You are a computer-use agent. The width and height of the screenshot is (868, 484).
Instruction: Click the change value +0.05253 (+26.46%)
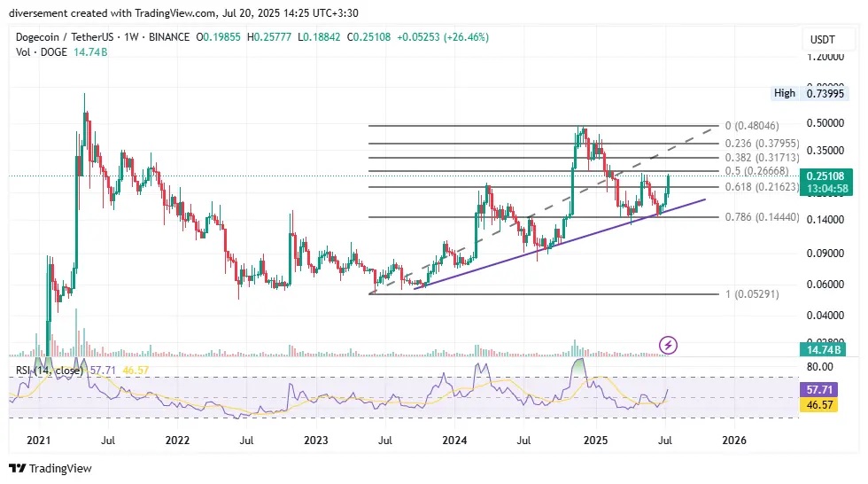point(443,37)
